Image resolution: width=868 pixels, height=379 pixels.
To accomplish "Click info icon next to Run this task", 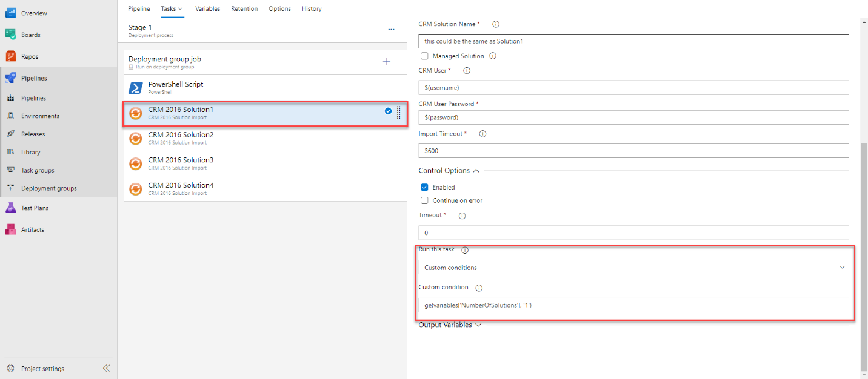I will [465, 250].
